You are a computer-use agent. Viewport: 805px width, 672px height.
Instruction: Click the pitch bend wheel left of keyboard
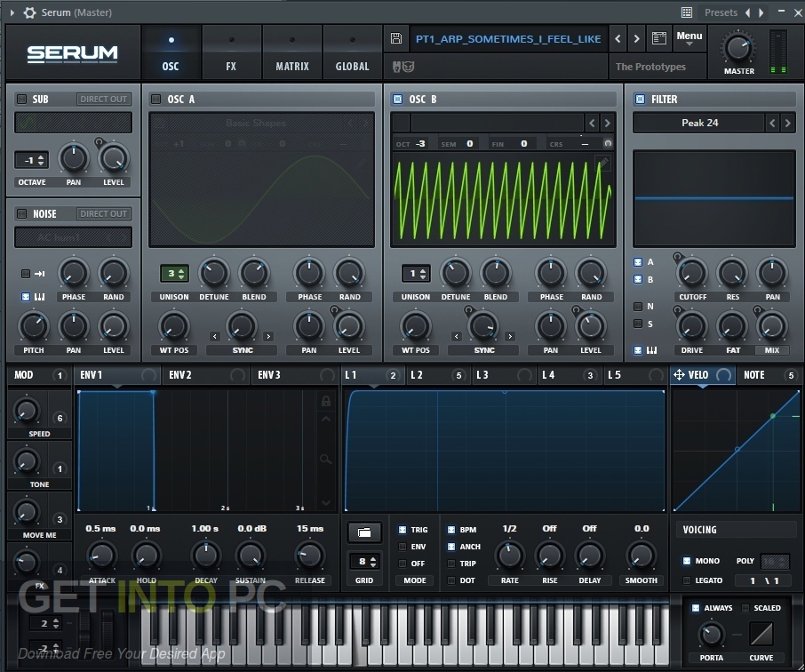[x=84, y=629]
